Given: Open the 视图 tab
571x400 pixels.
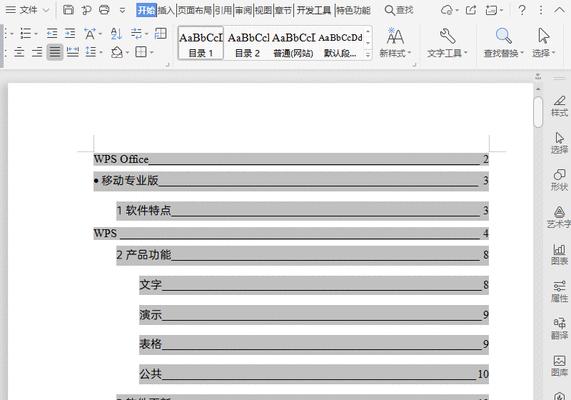Looking at the screenshot, I should click(x=263, y=10).
